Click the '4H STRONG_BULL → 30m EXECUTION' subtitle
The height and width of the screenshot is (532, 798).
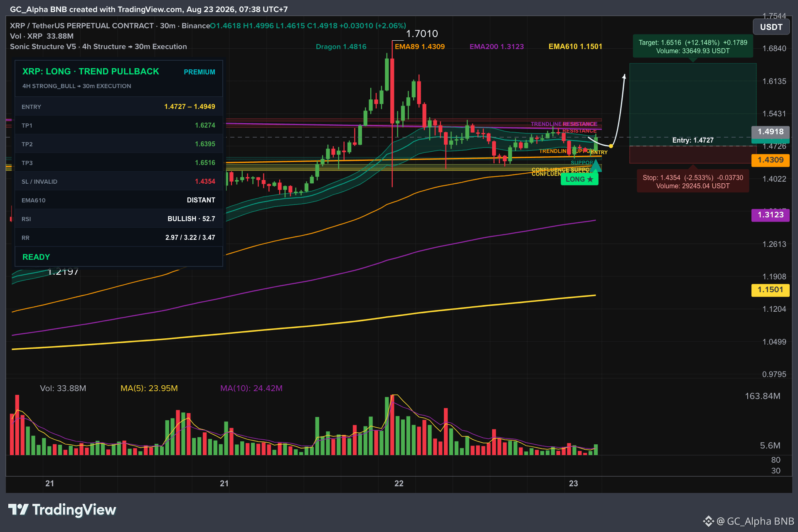[76, 86]
